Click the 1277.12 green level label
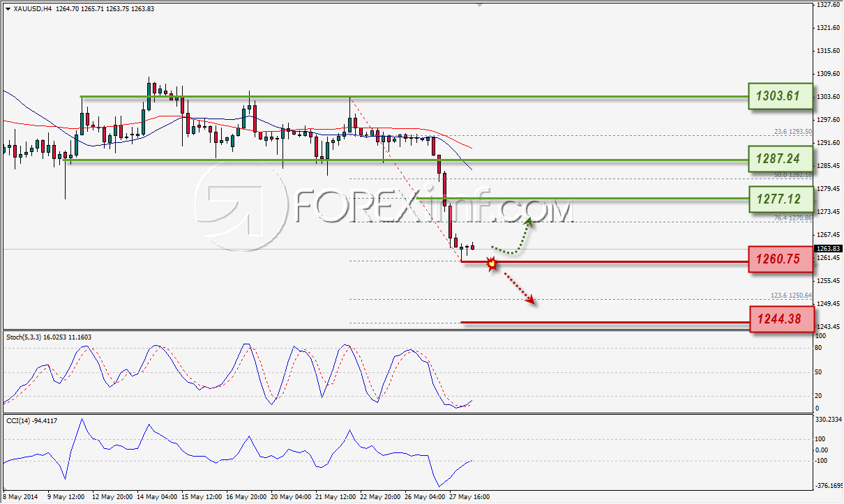 point(781,199)
